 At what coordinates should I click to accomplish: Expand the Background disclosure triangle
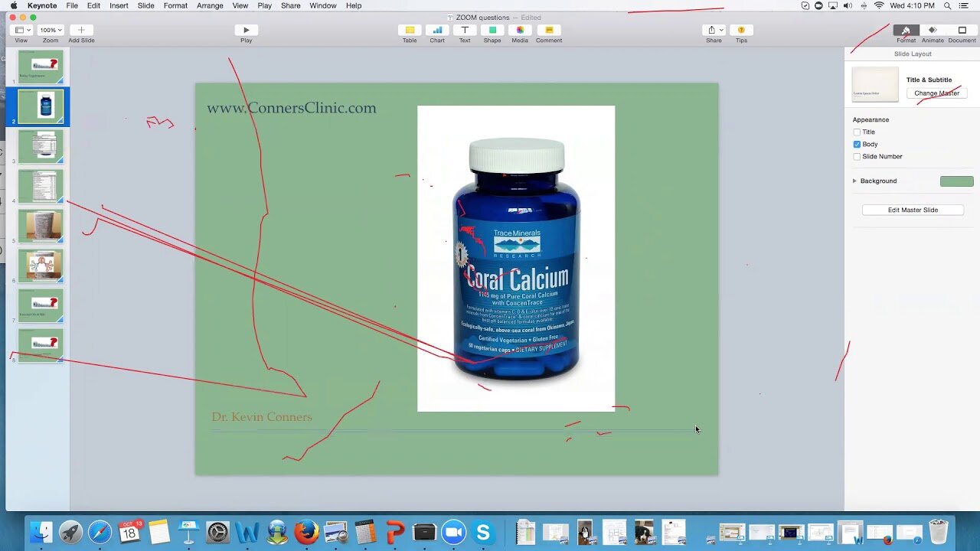(854, 181)
